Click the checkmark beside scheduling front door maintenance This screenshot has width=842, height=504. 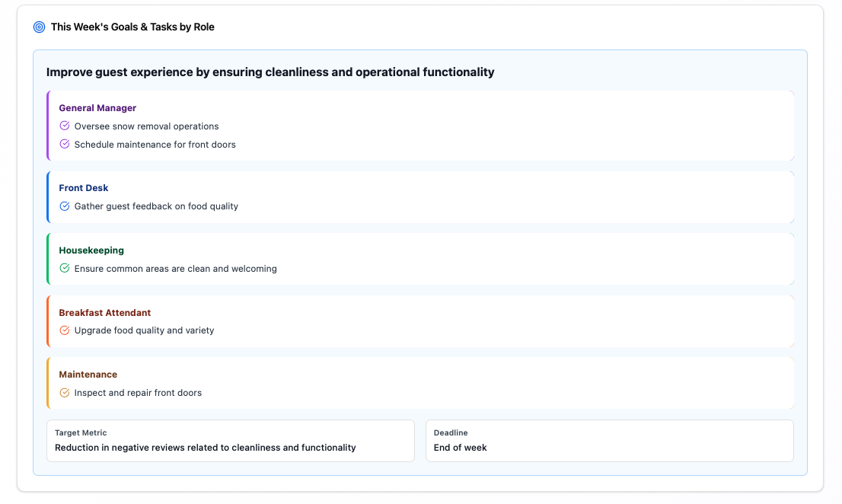pyautogui.click(x=65, y=144)
